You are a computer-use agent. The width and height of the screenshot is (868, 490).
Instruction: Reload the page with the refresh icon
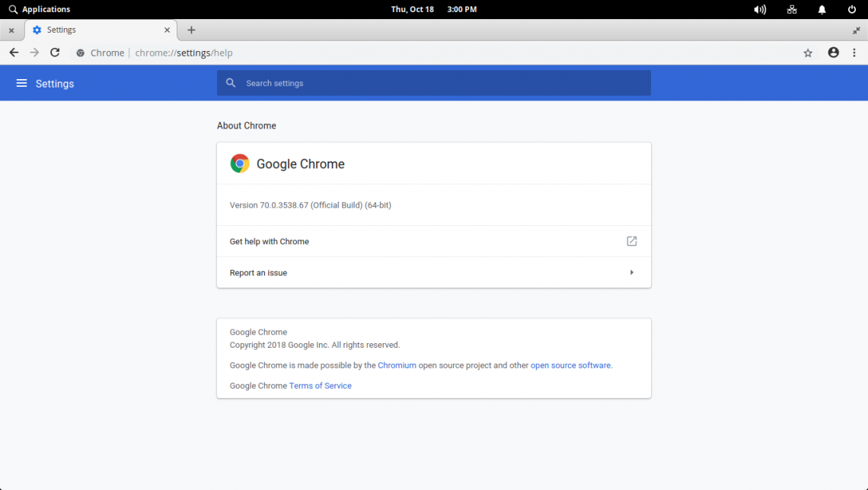tap(55, 52)
